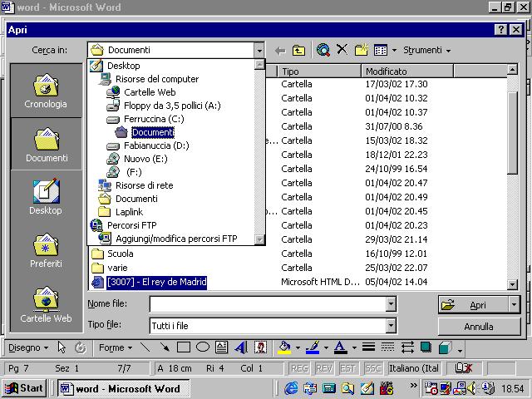532x399 pixels.
Task: Expand the Tipo file dropdown arrow
Action: 391,326
